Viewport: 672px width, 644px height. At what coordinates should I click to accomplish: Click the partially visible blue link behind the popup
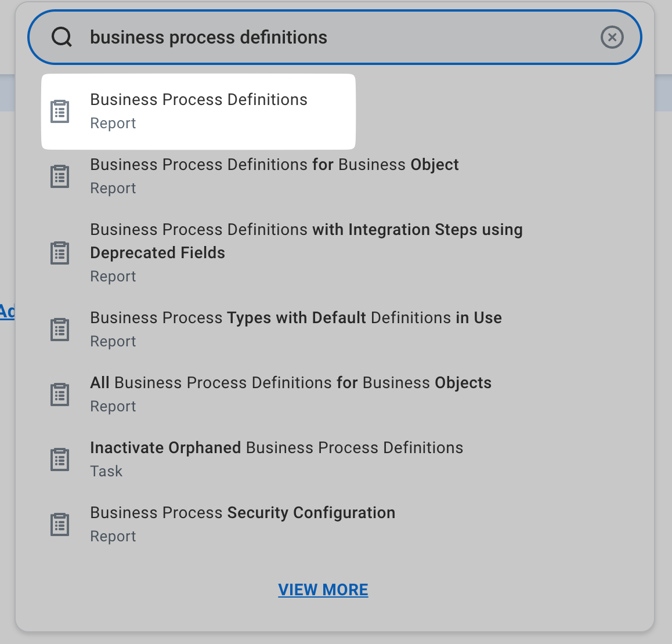click(x=7, y=312)
